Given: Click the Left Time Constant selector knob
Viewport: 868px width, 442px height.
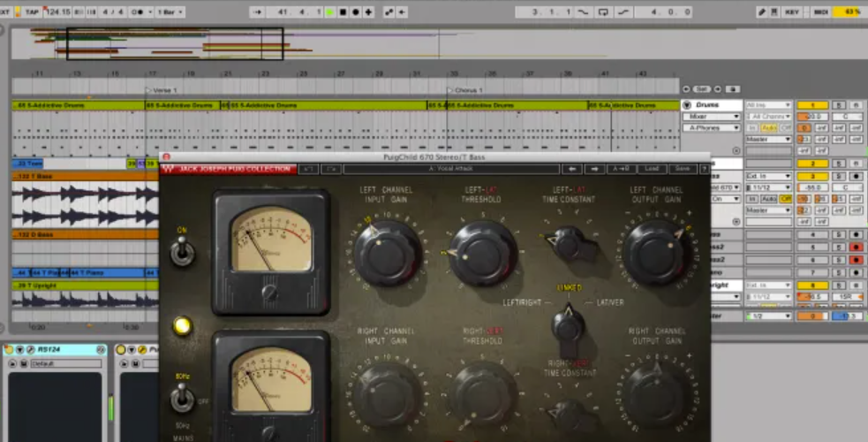Looking at the screenshot, I should 570,244.
